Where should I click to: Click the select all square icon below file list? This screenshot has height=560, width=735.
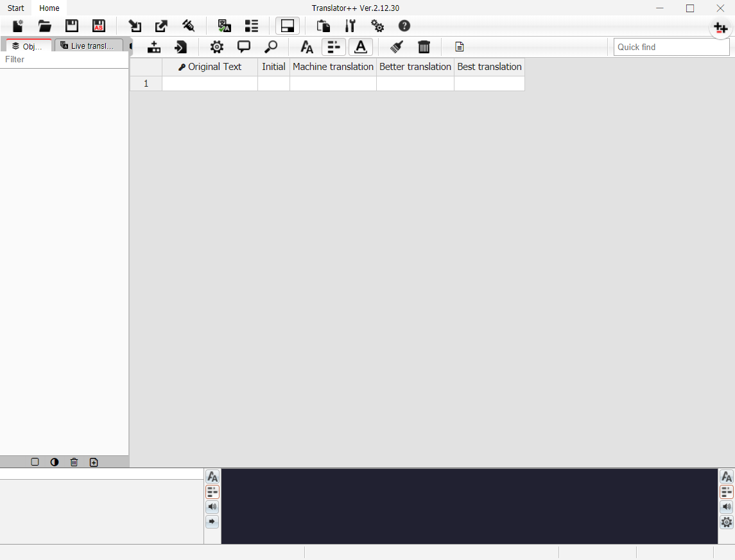pos(35,462)
